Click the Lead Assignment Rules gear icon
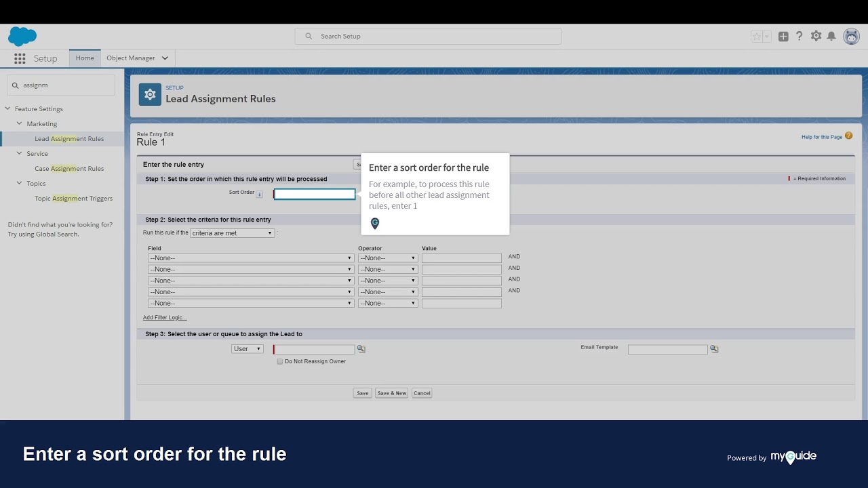This screenshot has height=488, width=868. click(150, 94)
